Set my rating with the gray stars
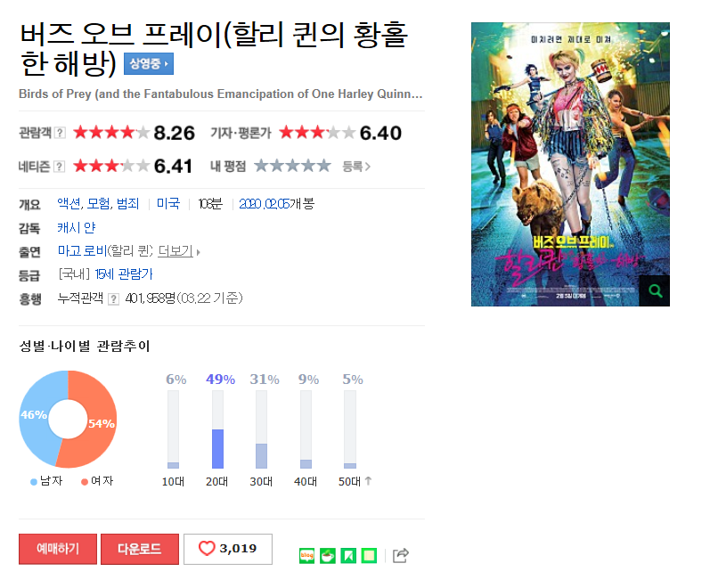710x588 pixels. pyautogui.click(x=292, y=166)
